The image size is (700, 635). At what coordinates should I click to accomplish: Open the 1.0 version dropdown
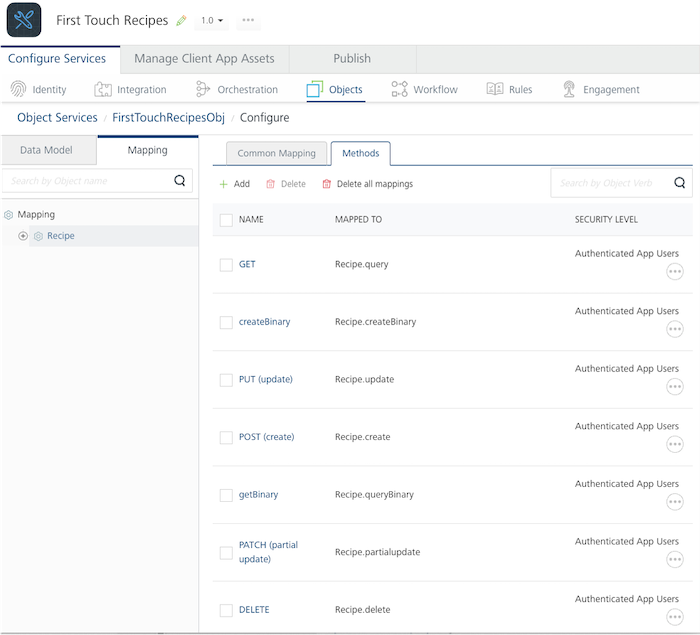212,21
